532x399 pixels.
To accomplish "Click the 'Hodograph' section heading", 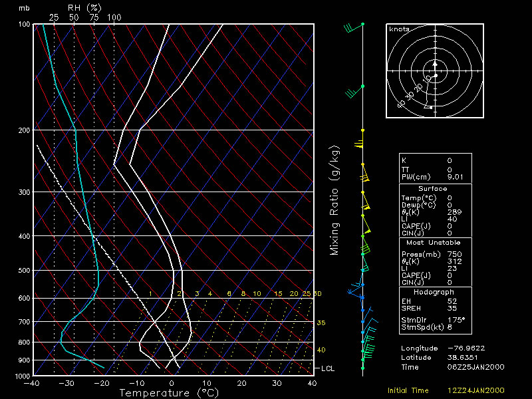I will click(x=434, y=292).
